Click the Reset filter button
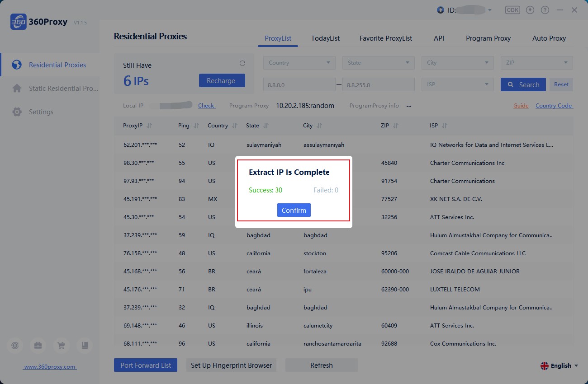 point(561,84)
